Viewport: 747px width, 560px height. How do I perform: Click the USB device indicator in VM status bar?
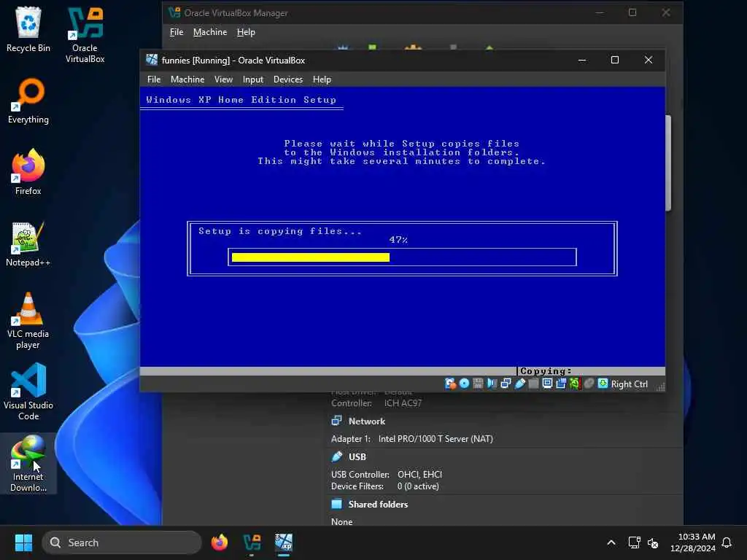coord(519,384)
